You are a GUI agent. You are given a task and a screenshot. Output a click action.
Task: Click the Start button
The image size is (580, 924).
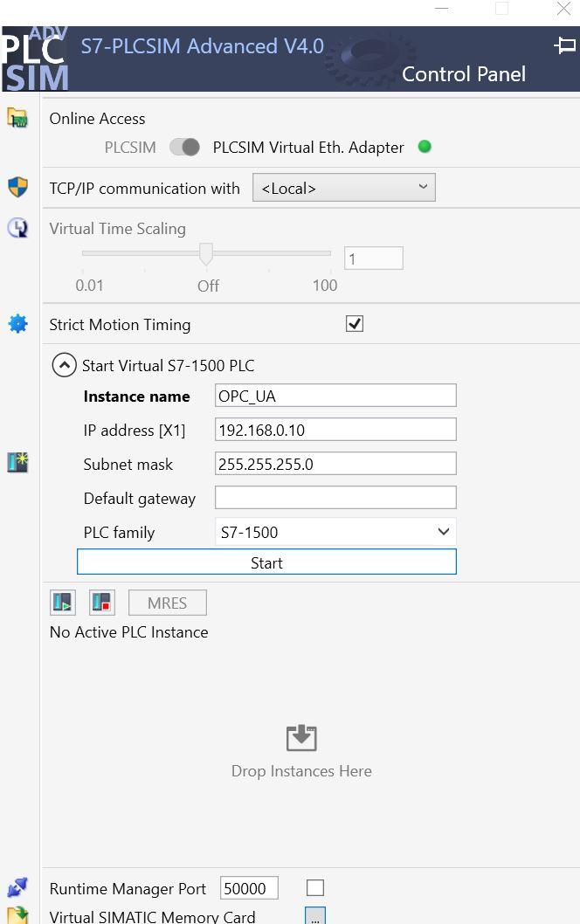pyautogui.click(x=266, y=562)
